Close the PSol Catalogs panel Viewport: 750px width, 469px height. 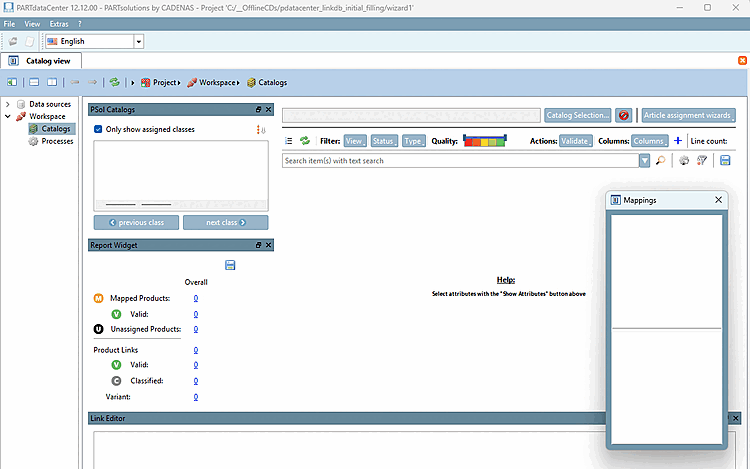tap(268, 109)
